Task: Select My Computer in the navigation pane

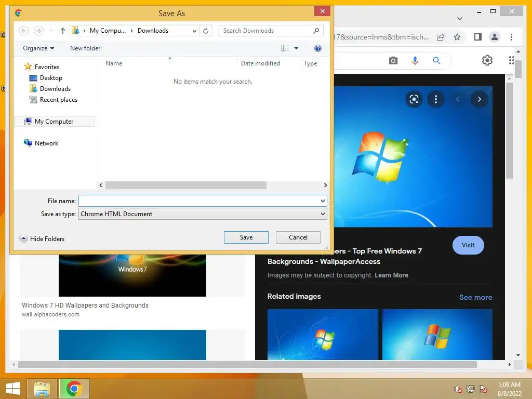Action: pos(54,122)
